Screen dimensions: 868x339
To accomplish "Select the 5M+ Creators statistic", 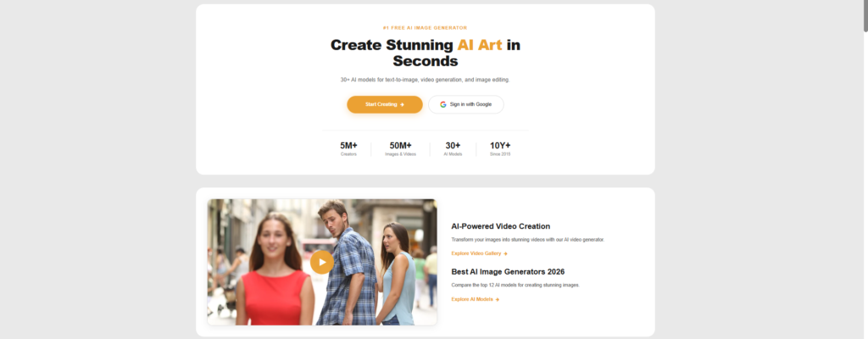I will (348, 148).
